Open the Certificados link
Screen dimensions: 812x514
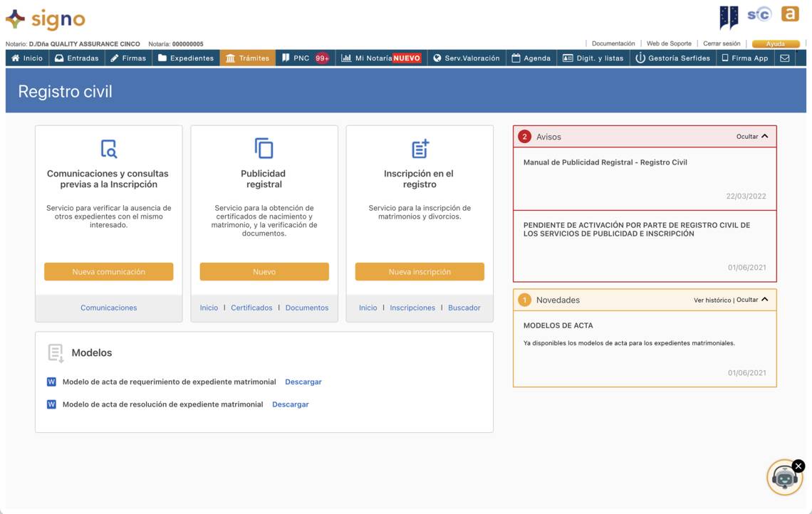251,308
